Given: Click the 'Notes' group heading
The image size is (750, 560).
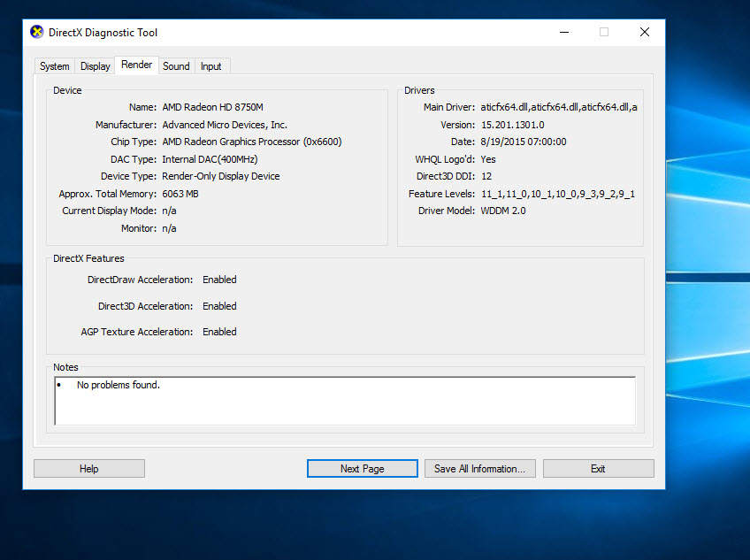Looking at the screenshot, I should pos(65,367).
